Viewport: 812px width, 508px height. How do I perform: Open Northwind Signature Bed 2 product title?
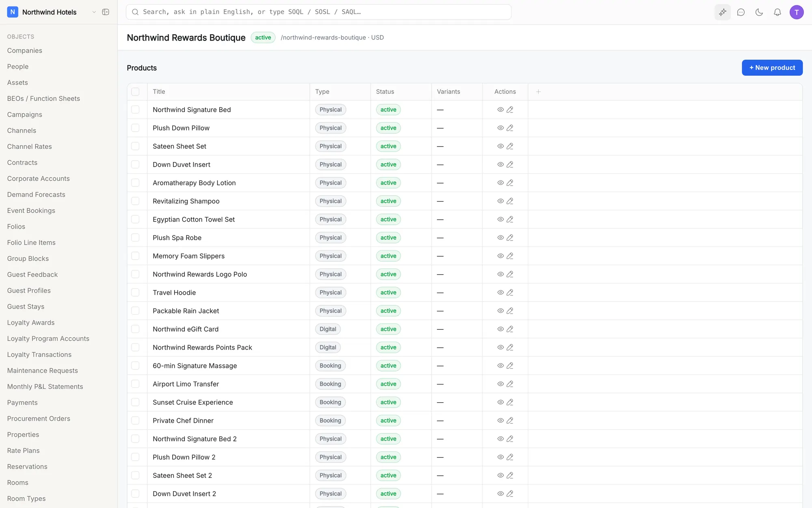click(194, 439)
